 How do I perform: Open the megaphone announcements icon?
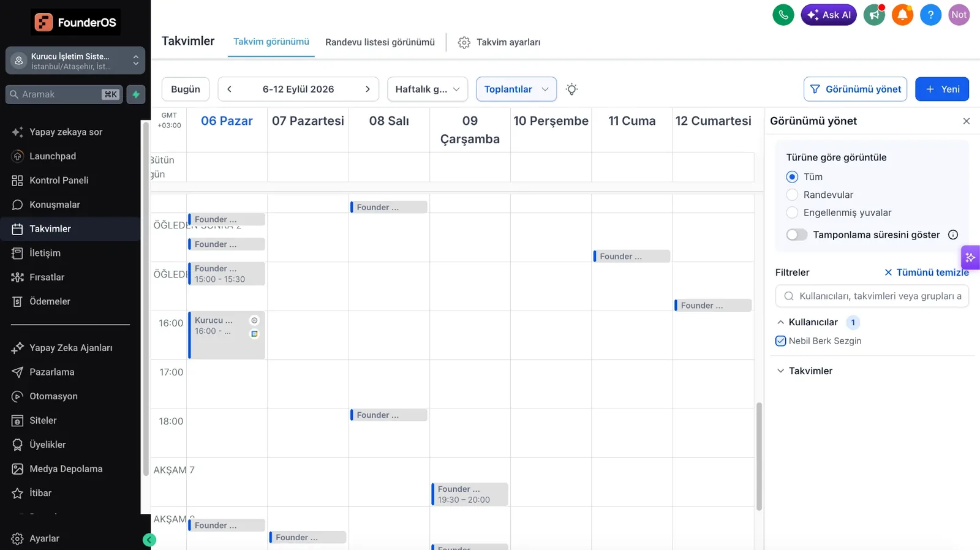coord(874,15)
